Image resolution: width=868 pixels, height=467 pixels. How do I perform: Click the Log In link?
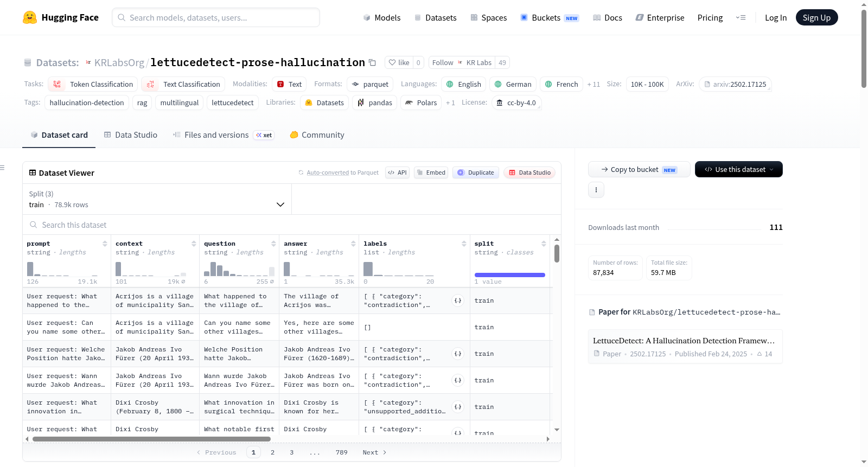(776, 18)
